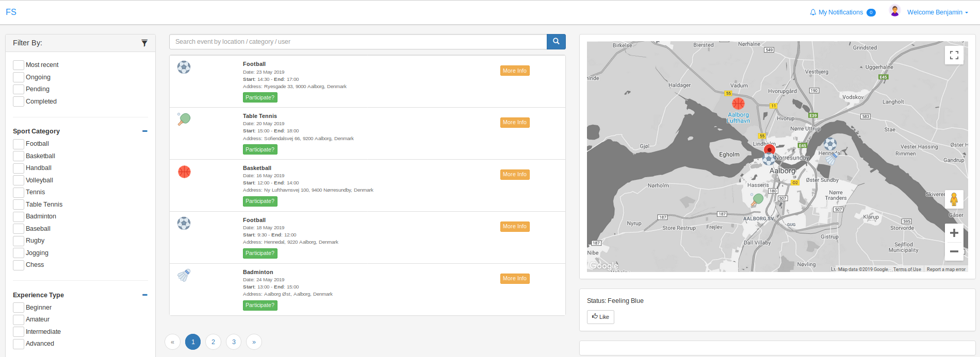
Task: Go to next page with » arrow
Action: 254,342
